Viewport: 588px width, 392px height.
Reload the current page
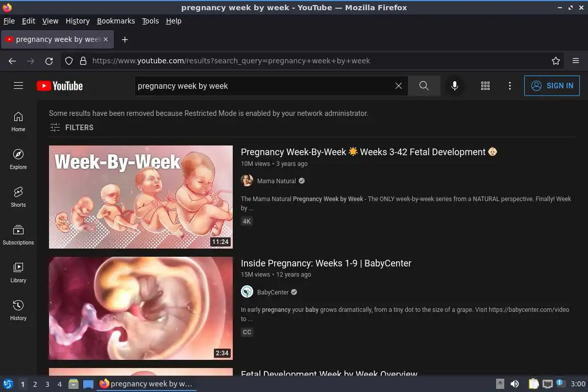[x=49, y=61]
